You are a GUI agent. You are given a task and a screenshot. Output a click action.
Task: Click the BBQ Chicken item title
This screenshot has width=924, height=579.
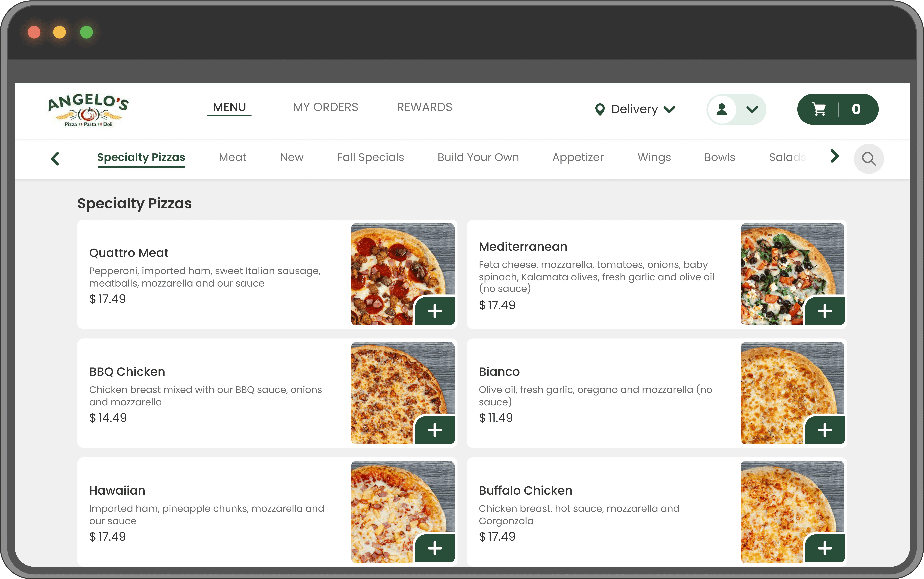point(127,371)
